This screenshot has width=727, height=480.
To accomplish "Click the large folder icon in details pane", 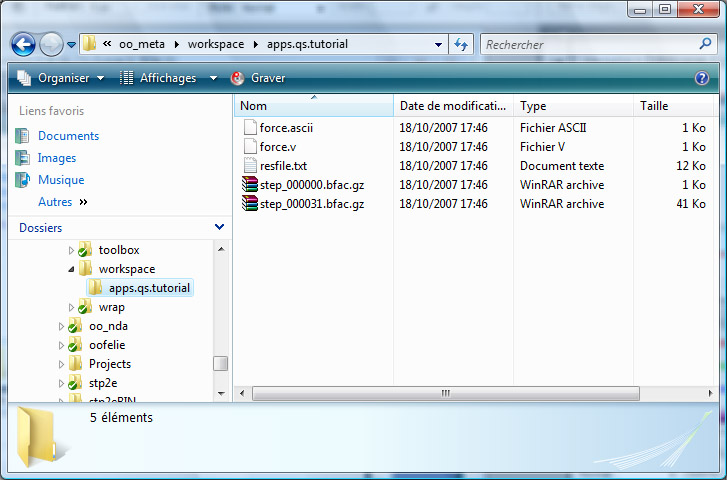I will point(42,437).
